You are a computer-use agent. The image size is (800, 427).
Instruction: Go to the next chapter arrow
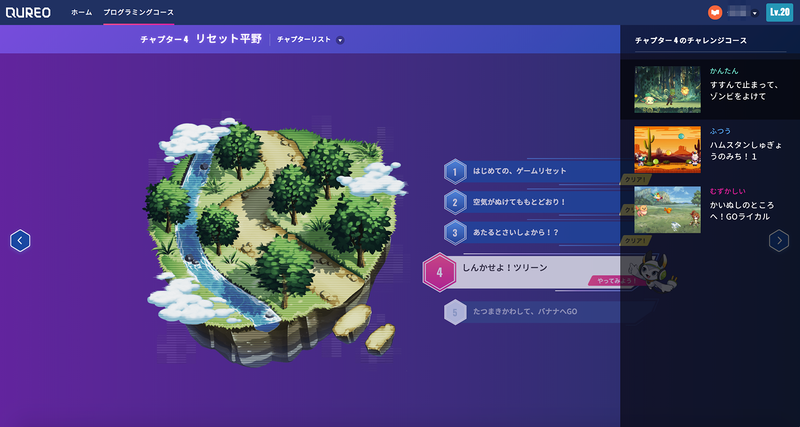[x=779, y=241]
